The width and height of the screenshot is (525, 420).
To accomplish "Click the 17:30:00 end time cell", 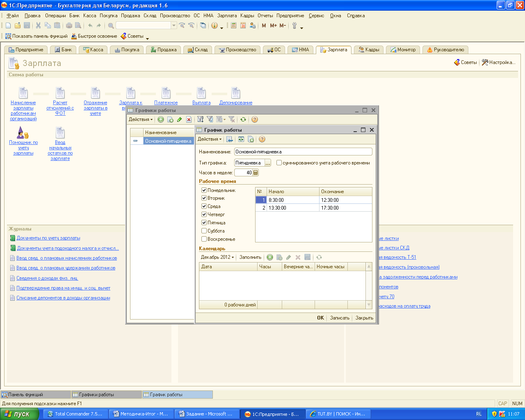I will pyautogui.click(x=345, y=208).
